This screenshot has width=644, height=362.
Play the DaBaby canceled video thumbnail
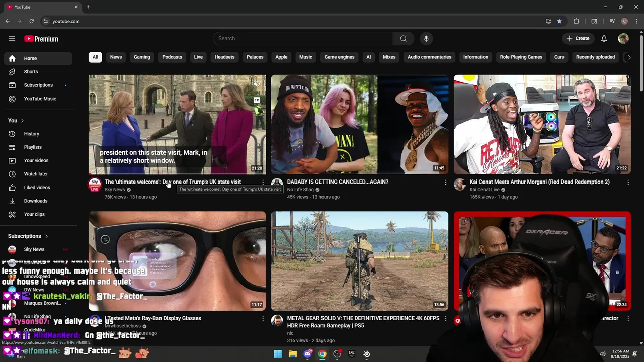(360, 125)
